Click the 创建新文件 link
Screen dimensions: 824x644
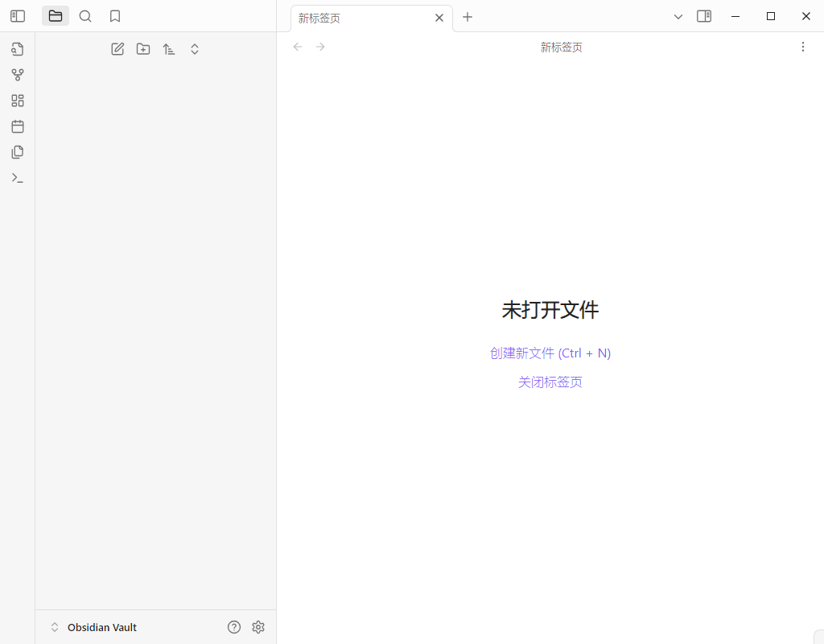(550, 353)
